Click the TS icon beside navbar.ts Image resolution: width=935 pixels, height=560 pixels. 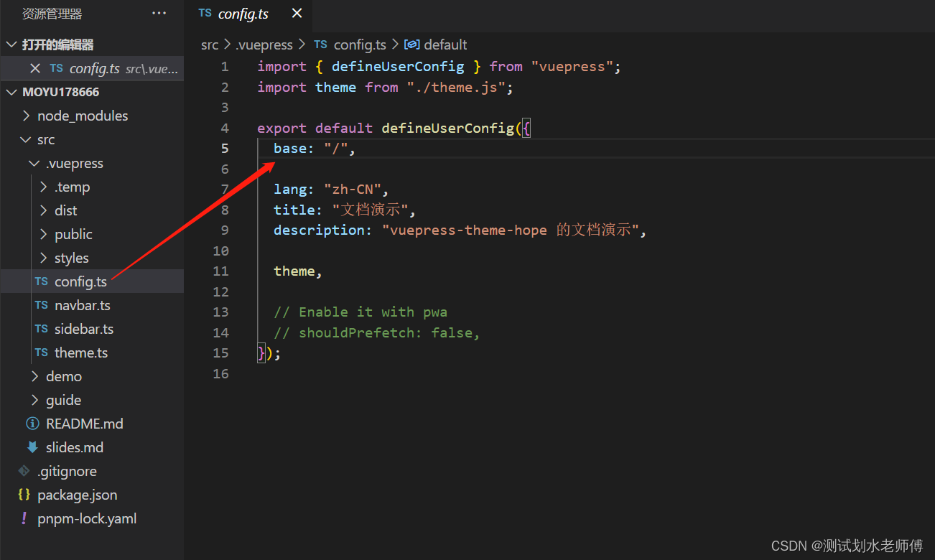click(x=42, y=305)
